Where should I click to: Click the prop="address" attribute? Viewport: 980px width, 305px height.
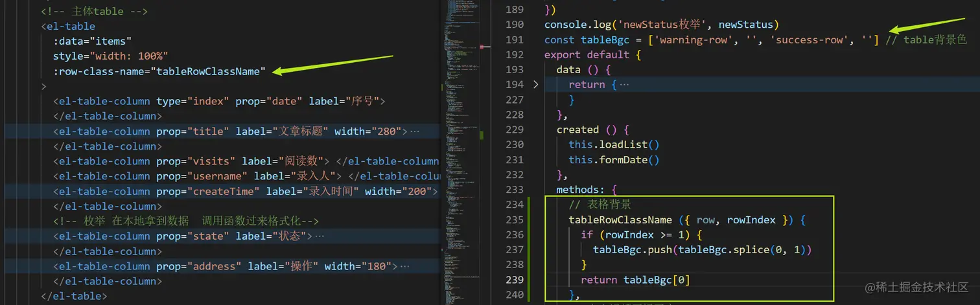198,266
